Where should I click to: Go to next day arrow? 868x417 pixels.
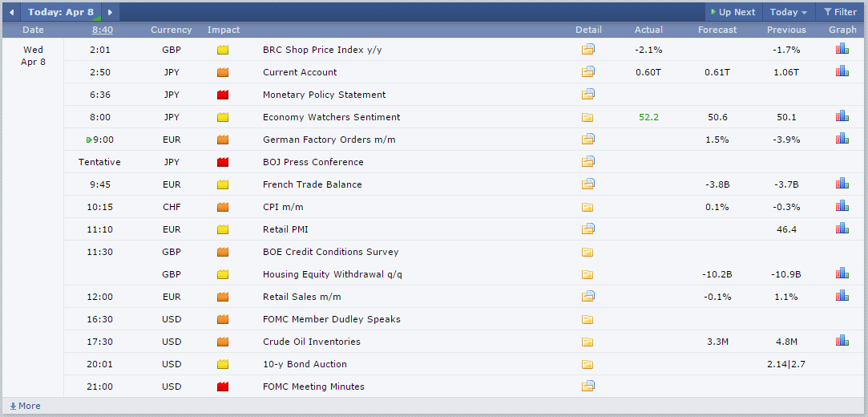point(110,12)
